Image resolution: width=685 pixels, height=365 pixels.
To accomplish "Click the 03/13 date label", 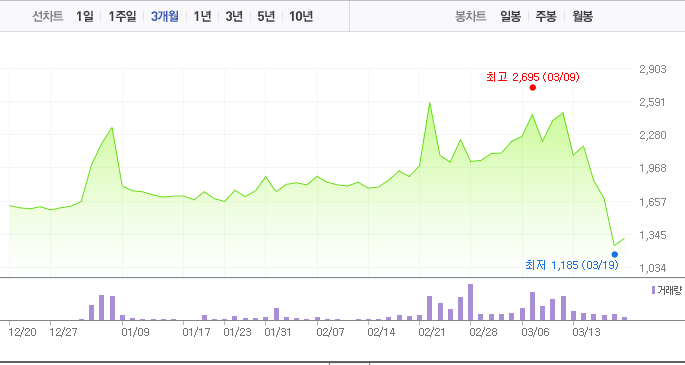I will (586, 332).
